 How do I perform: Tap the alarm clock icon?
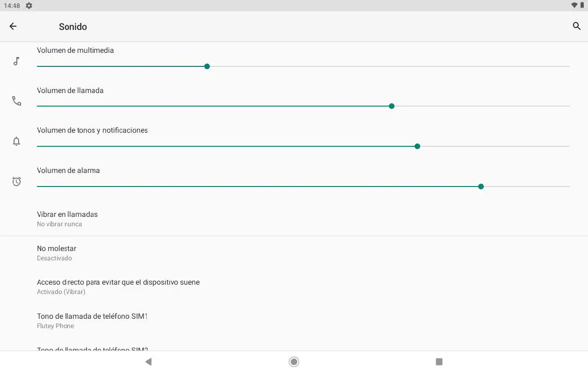pyautogui.click(x=16, y=181)
